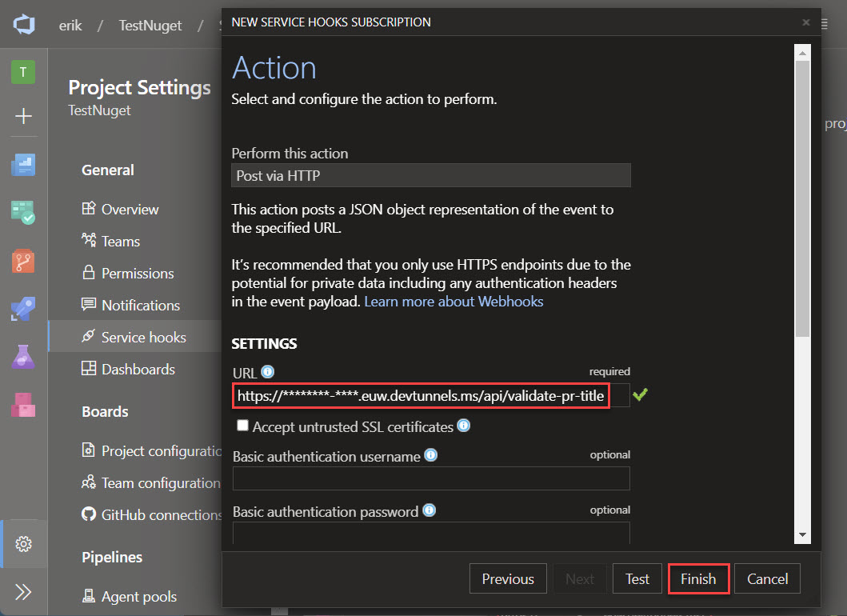This screenshot has height=616, width=847.
Task: Select Service hooks in settings menu
Action: [134, 337]
